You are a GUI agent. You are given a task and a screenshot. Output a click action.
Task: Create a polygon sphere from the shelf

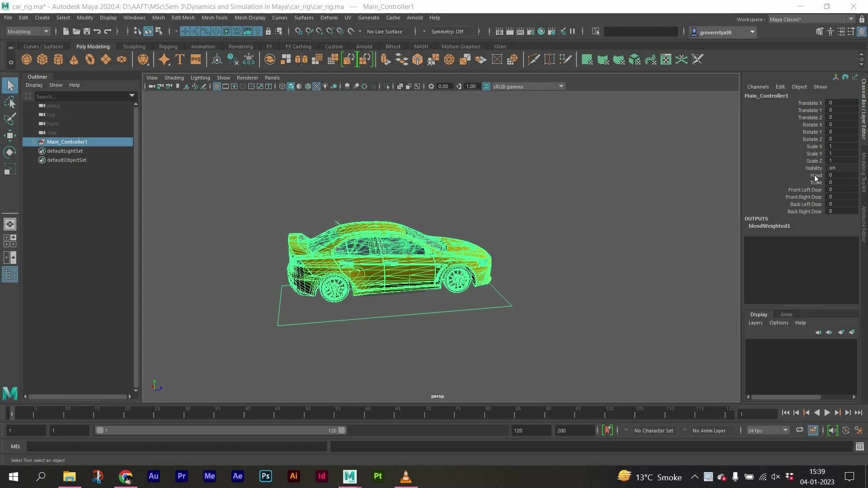pyautogui.click(x=26, y=59)
